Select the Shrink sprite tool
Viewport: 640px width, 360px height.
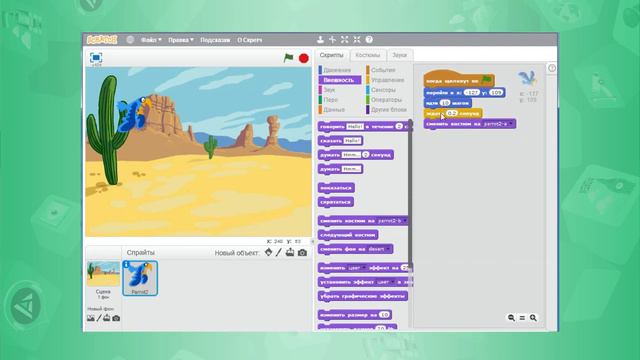tap(357, 40)
